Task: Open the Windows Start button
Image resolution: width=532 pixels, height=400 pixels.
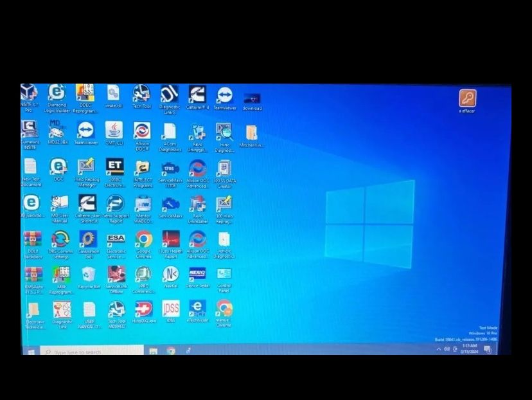Action: (x=30, y=352)
